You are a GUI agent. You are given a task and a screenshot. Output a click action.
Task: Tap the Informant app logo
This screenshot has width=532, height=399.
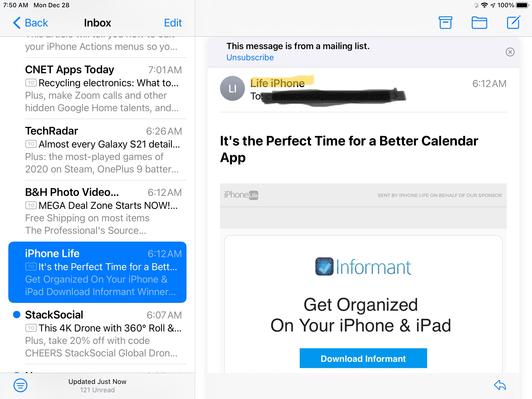[x=363, y=267]
